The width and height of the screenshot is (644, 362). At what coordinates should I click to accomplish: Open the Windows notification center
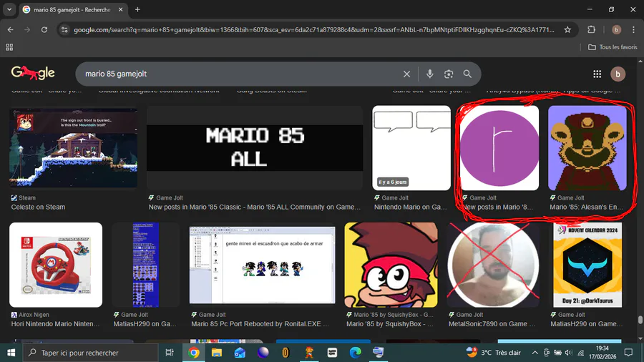[628, 353]
